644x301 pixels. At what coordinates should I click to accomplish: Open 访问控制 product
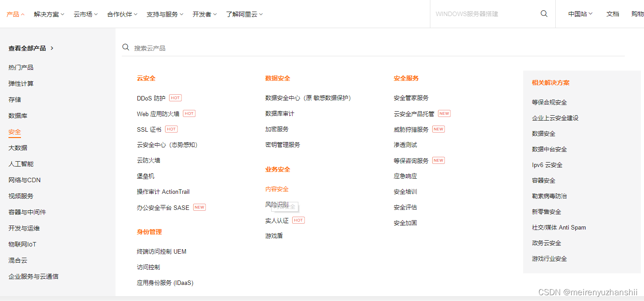tap(149, 268)
